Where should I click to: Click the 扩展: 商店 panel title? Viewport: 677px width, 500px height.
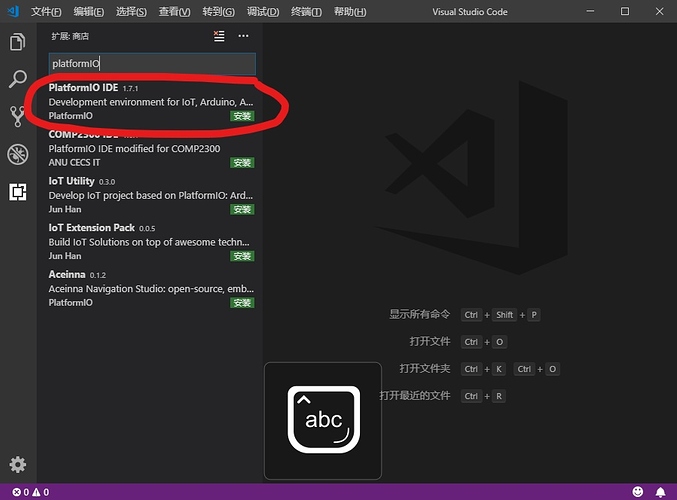coord(70,36)
